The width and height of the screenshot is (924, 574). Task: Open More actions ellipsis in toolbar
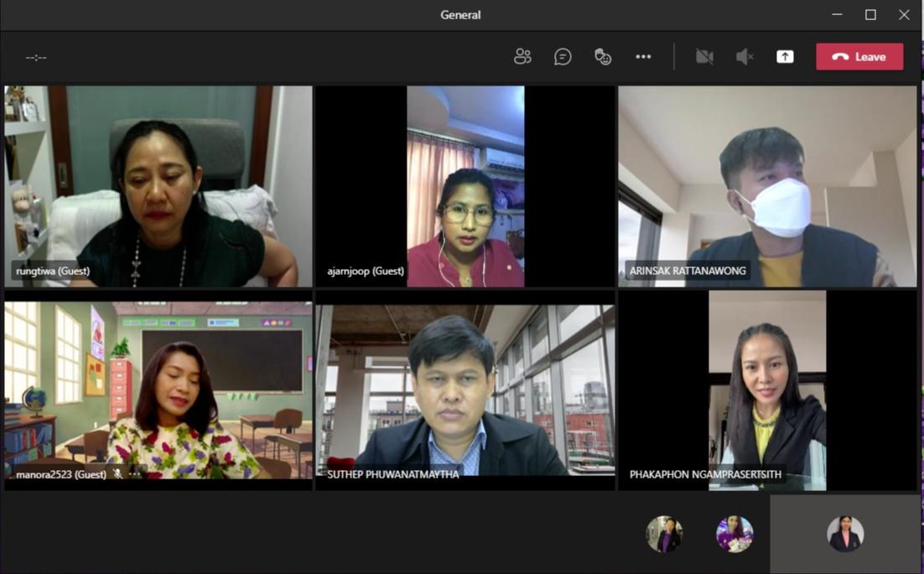(643, 56)
